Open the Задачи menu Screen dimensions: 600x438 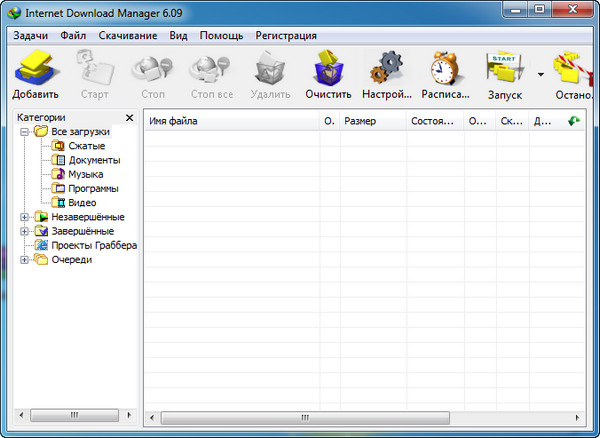pyautogui.click(x=30, y=35)
